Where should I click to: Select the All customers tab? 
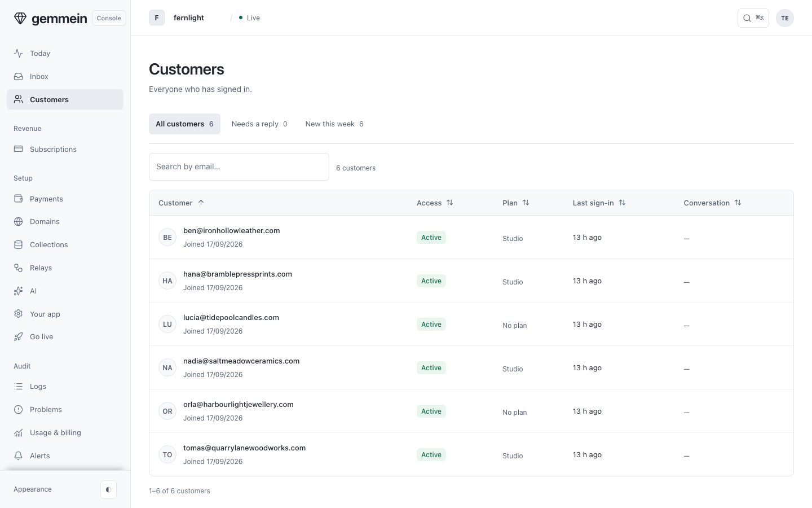[184, 124]
